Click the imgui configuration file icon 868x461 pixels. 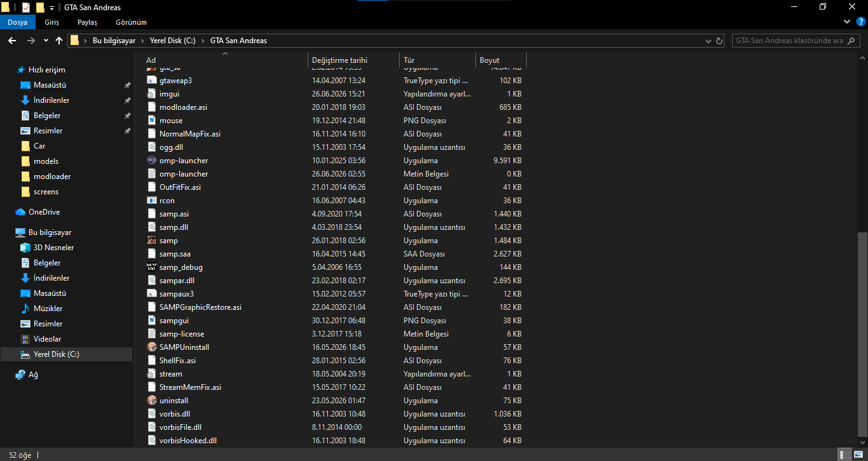point(152,94)
